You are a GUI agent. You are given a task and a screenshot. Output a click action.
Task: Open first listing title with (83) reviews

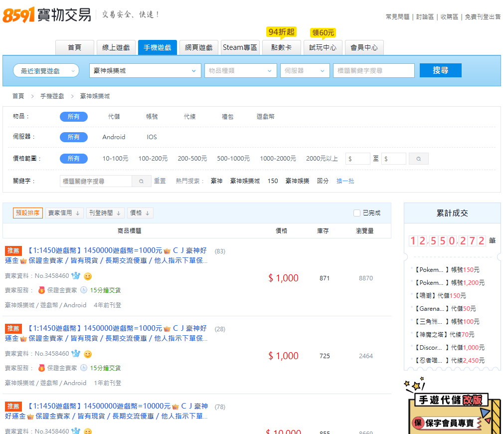tap(106, 255)
